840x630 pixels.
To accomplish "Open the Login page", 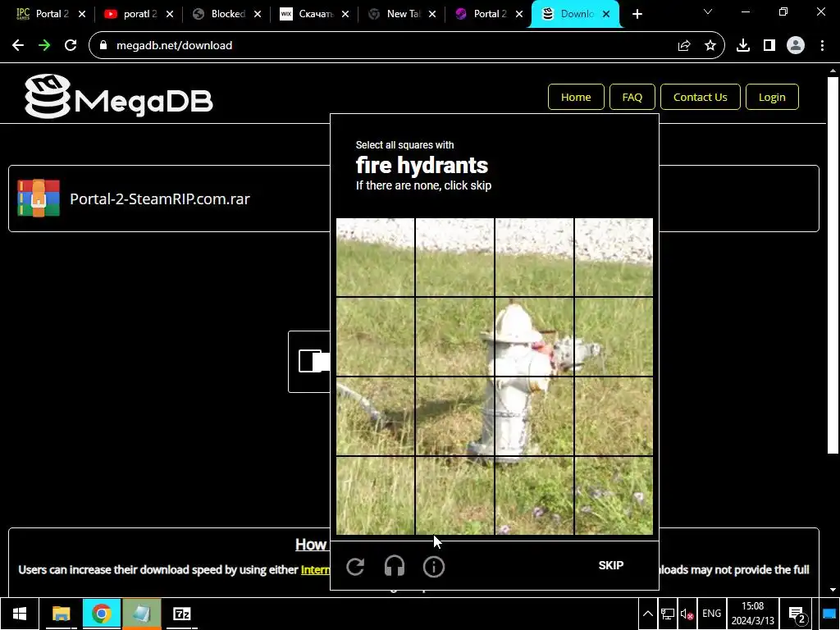I will (772, 97).
